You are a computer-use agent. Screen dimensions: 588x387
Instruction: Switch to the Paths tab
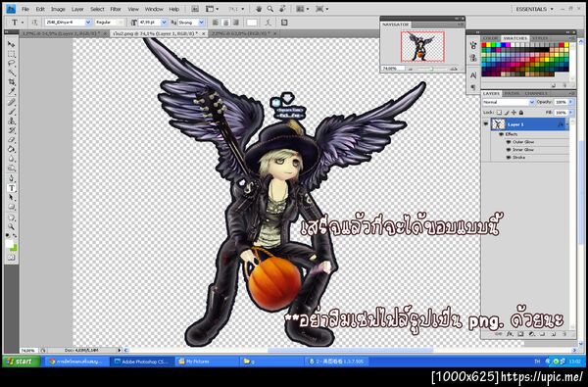512,93
